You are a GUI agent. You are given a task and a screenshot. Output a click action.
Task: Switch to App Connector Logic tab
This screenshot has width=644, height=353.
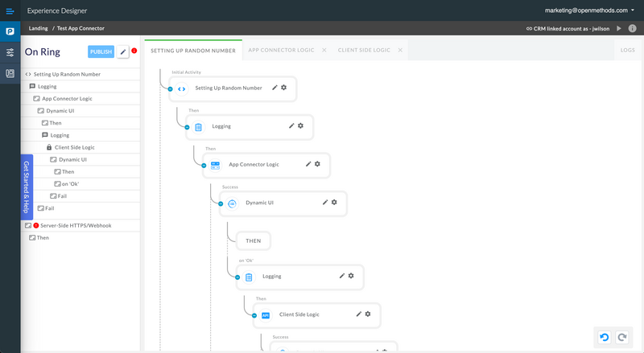pos(281,50)
